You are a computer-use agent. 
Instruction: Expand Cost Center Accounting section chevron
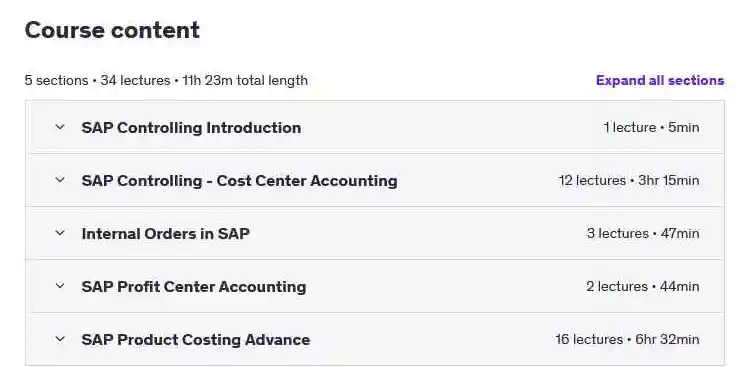(60, 180)
